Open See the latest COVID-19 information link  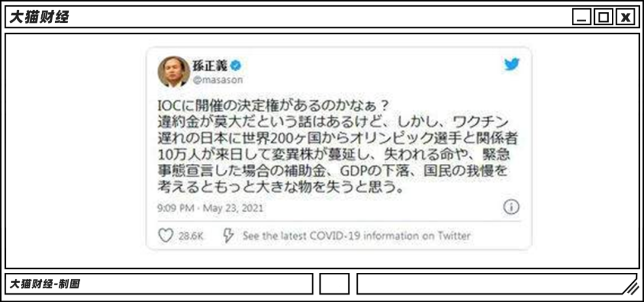point(357,236)
